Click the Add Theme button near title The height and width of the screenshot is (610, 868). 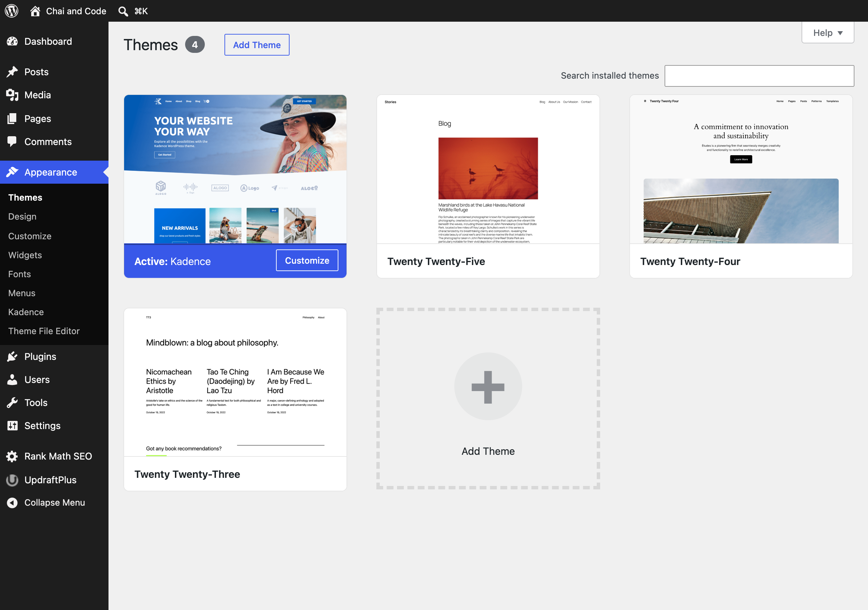tap(257, 45)
